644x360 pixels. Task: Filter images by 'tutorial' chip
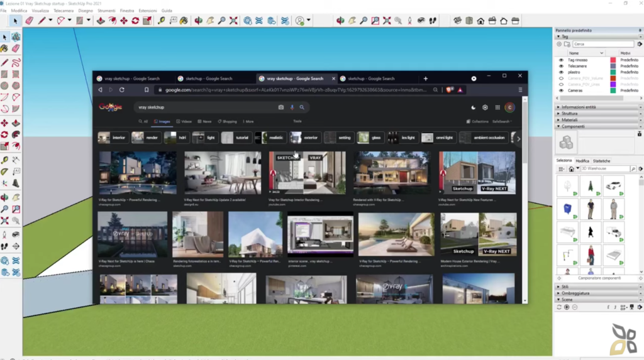coord(236,138)
